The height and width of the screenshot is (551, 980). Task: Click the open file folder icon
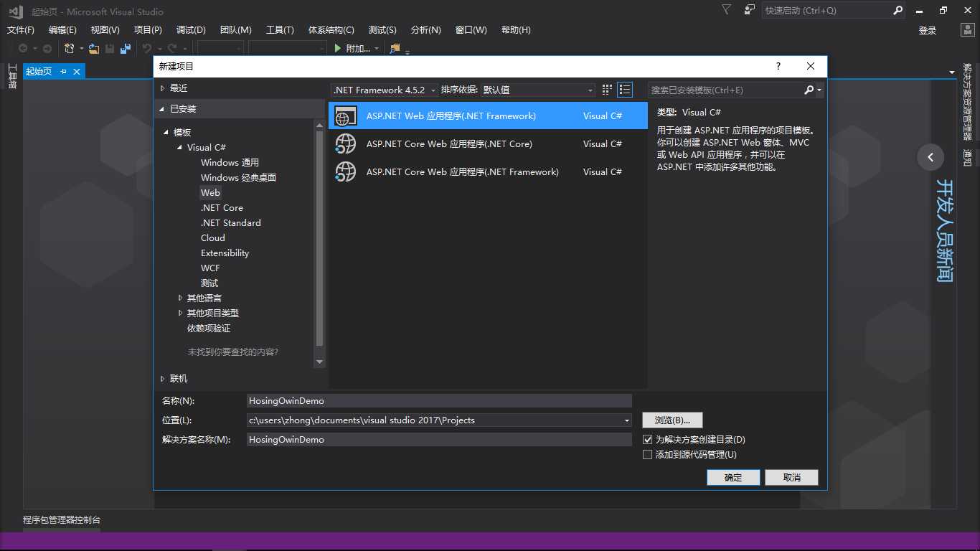[94, 49]
